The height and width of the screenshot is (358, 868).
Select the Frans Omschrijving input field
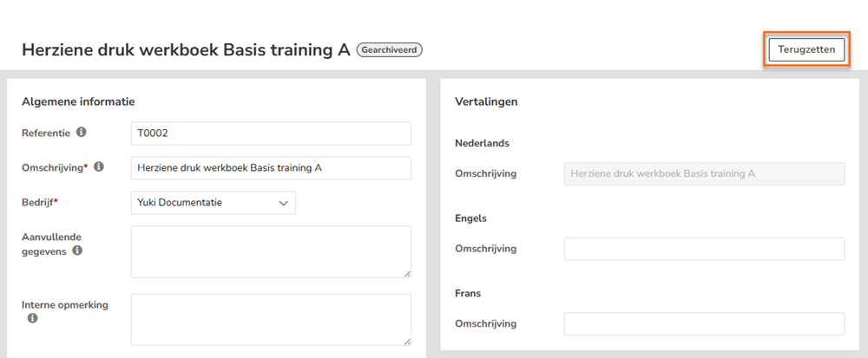click(x=704, y=323)
